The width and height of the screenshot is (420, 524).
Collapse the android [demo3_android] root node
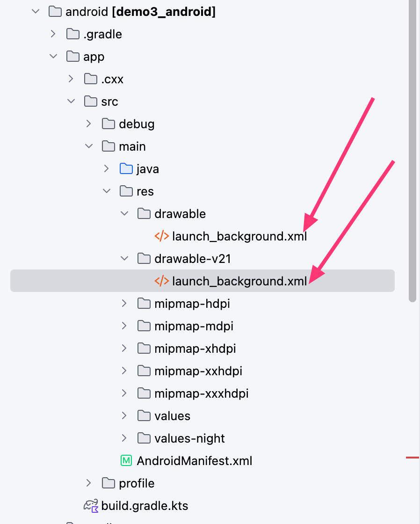tap(36, 12)
